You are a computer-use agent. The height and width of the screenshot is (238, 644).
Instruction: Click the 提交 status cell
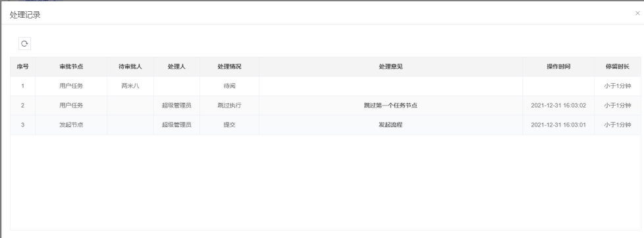[x=230, y=125]
